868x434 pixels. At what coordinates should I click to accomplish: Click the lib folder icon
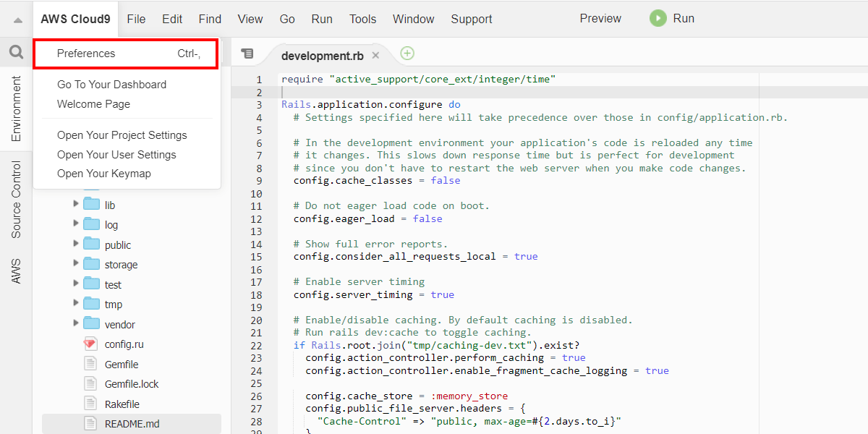click(x=91, y=205)
